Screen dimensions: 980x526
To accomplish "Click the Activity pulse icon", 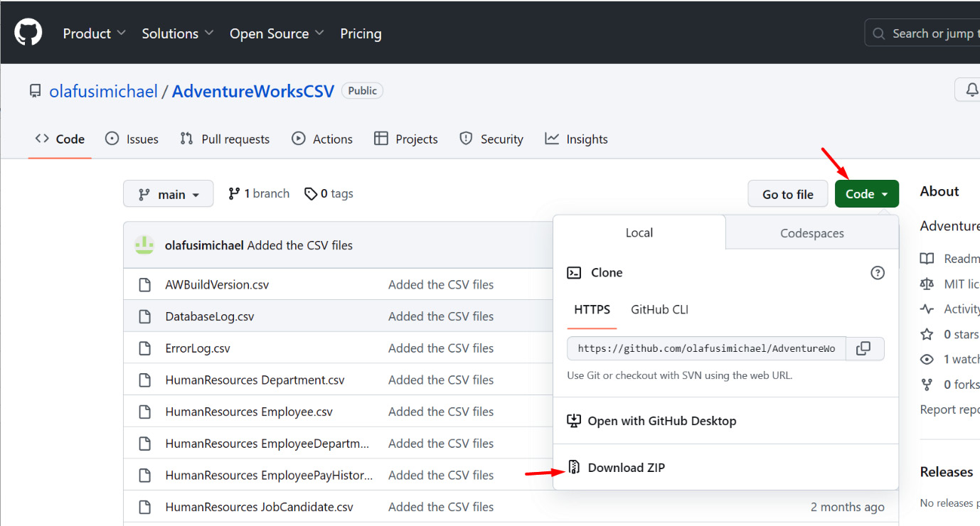I will click(x=927, y=308).
